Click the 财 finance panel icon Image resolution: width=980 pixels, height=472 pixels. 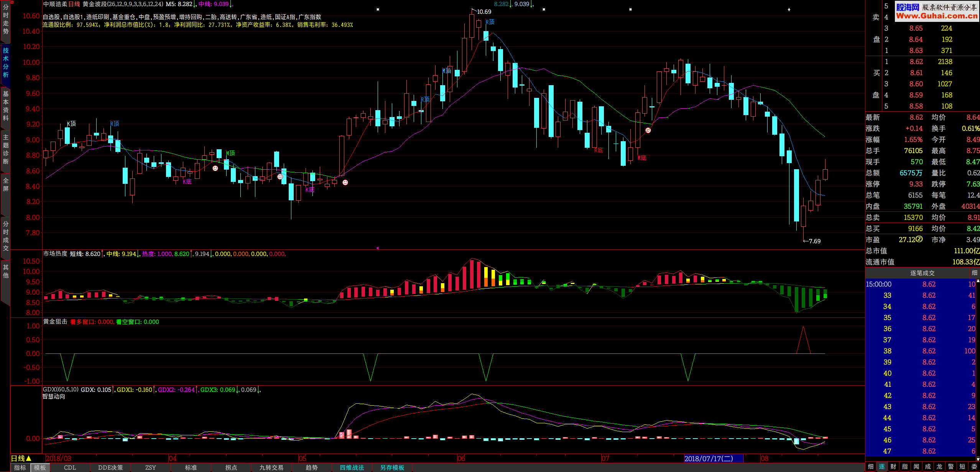point(893,467)
